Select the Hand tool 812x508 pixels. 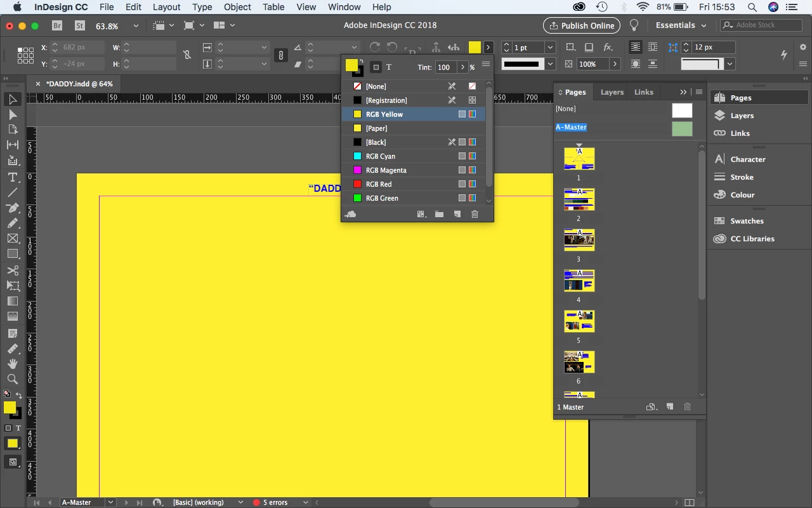pyautogui.click(x=12, y=364)
